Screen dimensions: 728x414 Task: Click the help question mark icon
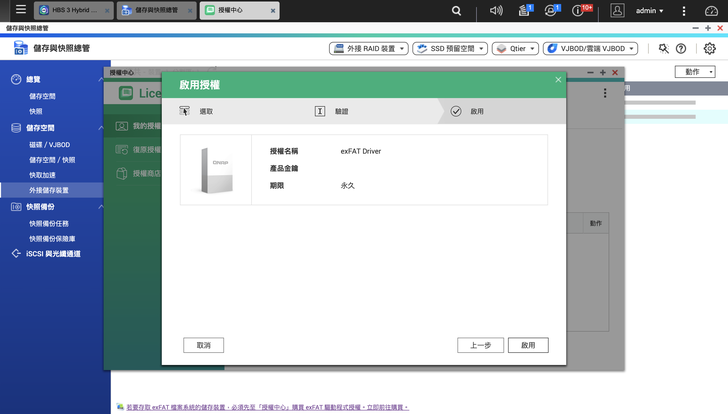(681, 48)
